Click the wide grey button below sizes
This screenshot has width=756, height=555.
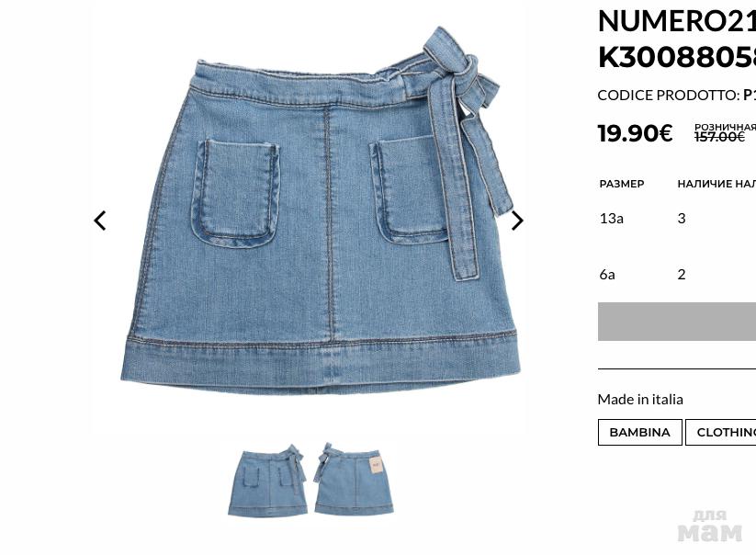[x=677, y=322]
